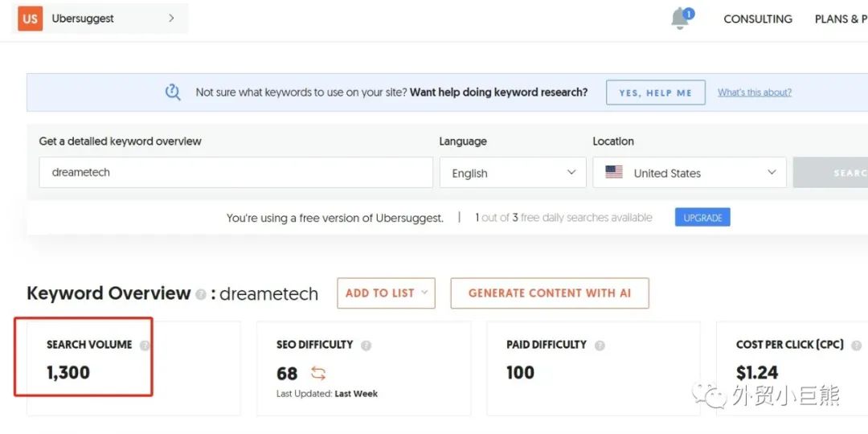Image resolution: width=868 pixels, height=434 pixels.
Task: Click the keyword input field with dreametech
Action: [235, 173]
